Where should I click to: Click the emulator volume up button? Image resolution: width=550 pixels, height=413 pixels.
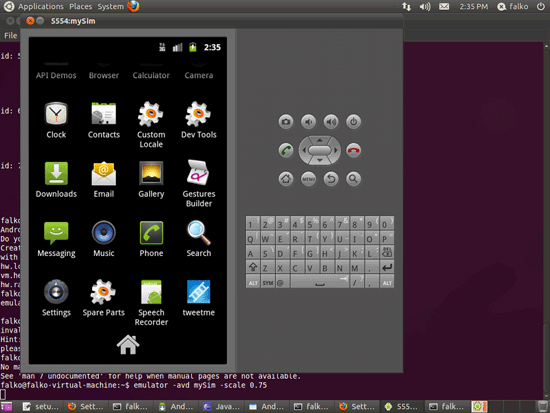[x=331, y=122]
